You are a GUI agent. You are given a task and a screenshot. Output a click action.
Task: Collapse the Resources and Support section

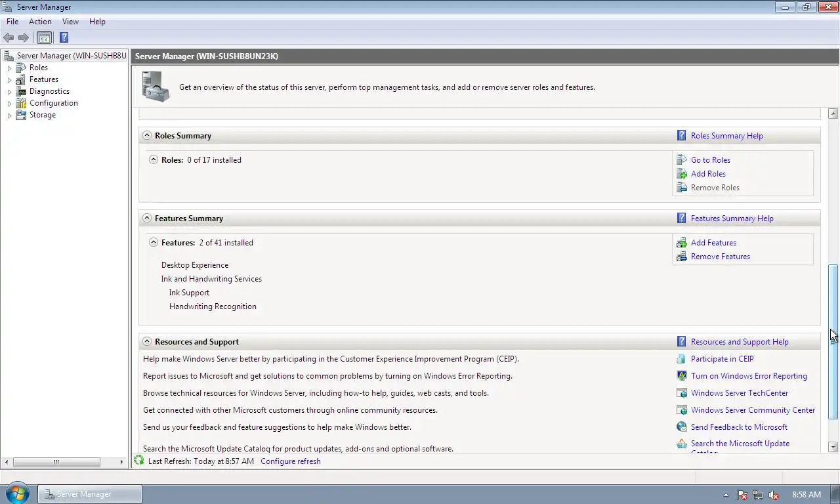click(x=147, y=342)
